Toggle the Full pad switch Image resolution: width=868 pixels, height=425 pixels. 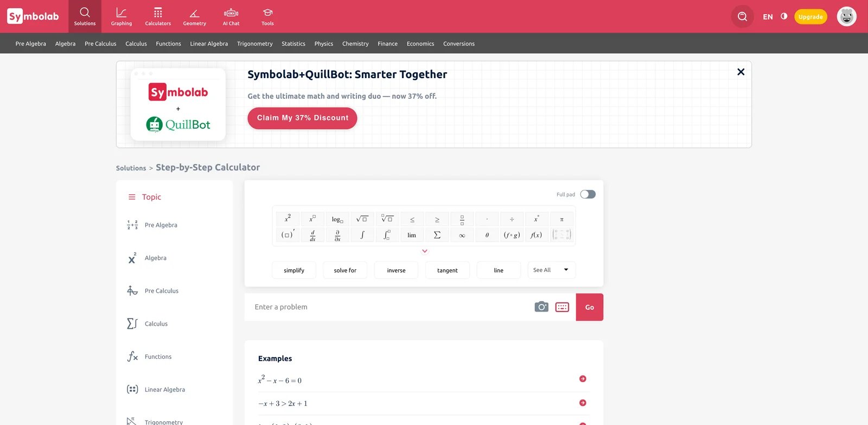pos(588,194)
